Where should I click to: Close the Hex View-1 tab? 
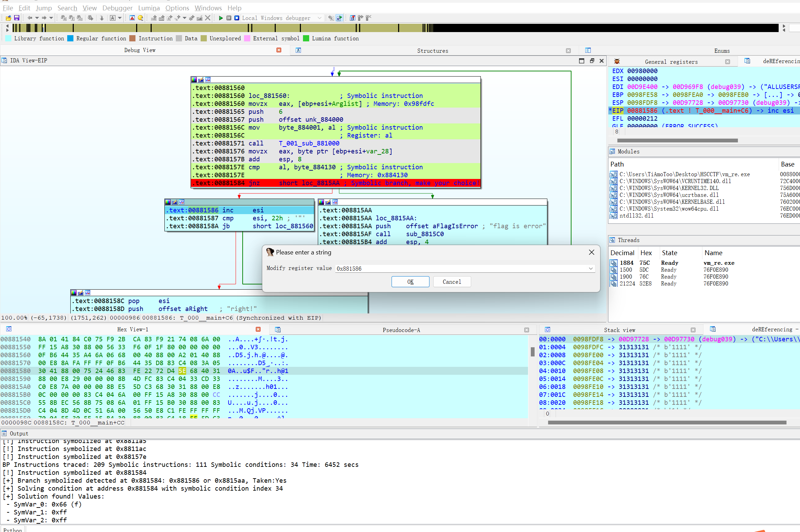pos(258,329)
